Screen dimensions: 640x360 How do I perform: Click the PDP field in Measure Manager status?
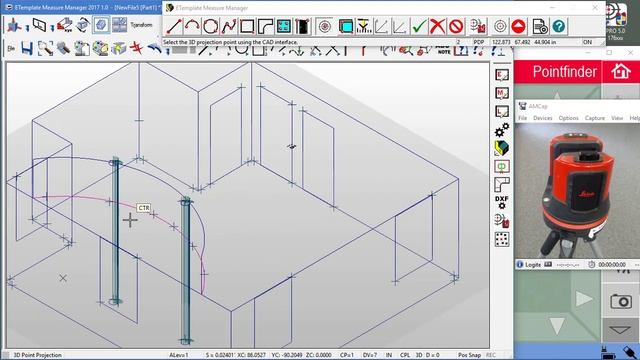(478, 42)
